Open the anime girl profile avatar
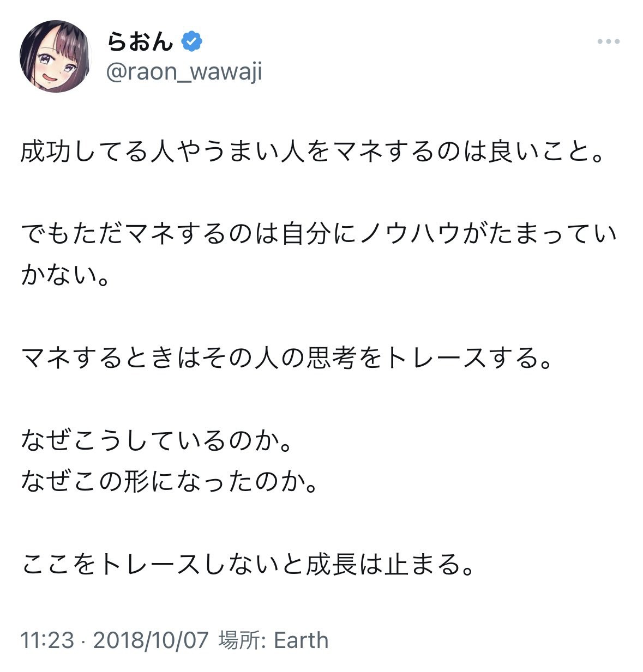Screen dimensions: 643x672 coord(56,56)
